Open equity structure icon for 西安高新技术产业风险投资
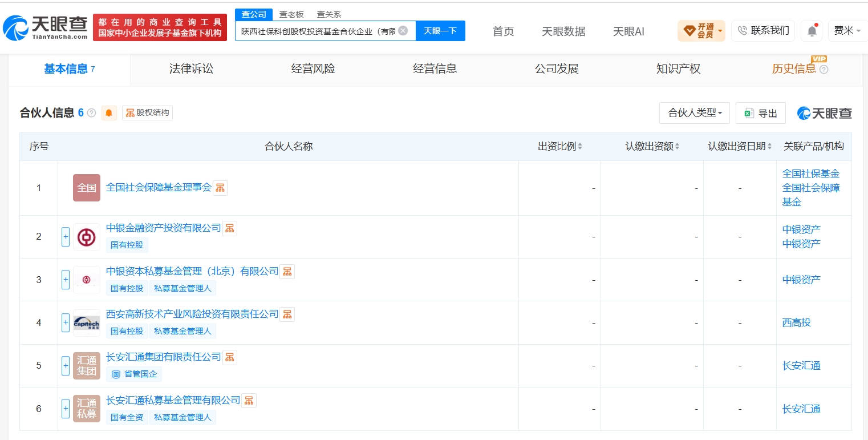The image size is (868, 440). click(287, 314)
